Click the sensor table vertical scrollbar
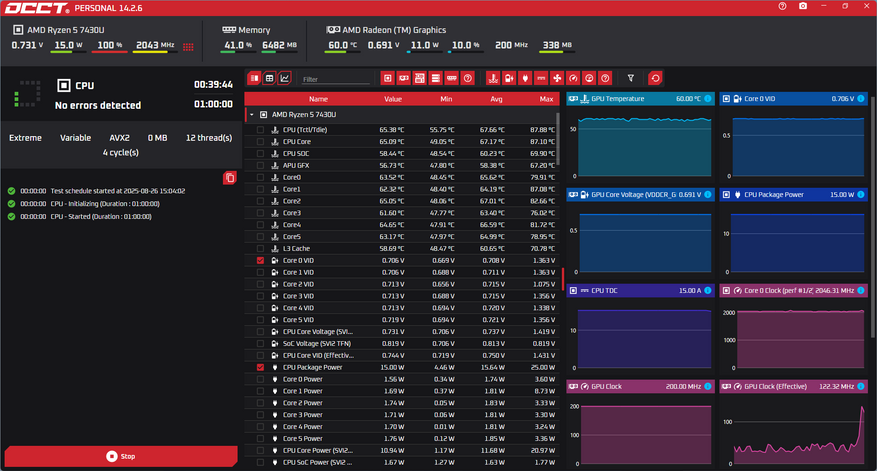Viewport: 877px width, 471px height. coord(558,137)
